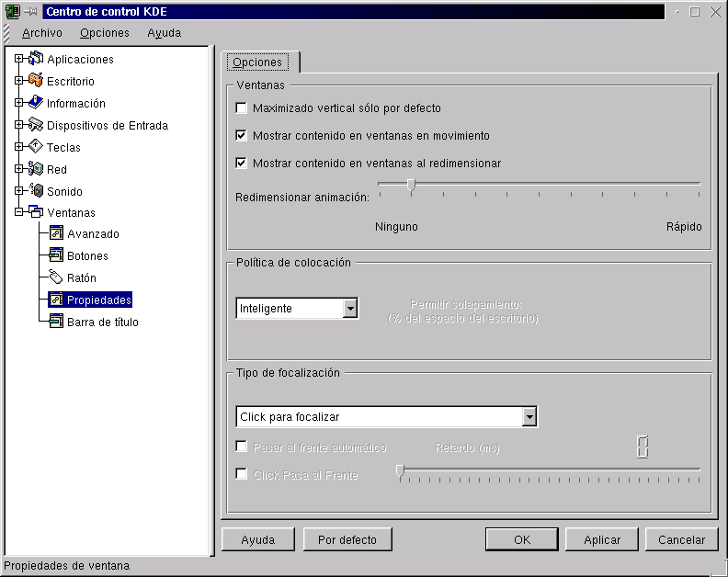Image resolution: width=728 pixels, height=577 pixels.
Task: Click the Aplicaciones category icon
Action: pyautogui.click(x=36, y=59)
